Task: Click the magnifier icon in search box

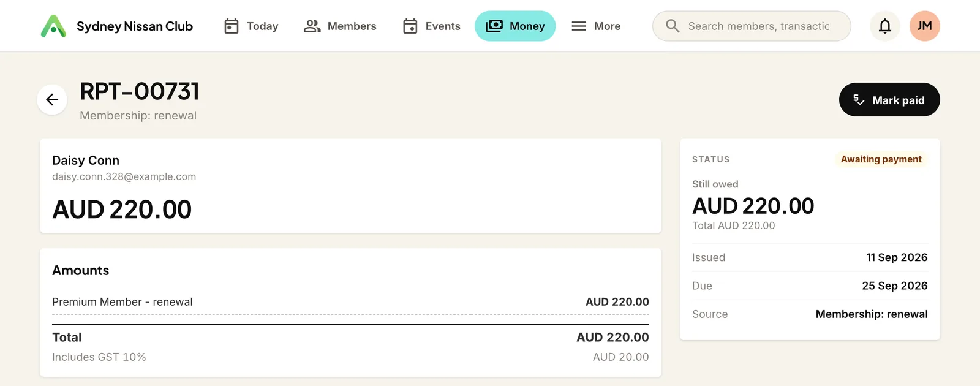Action: click(673, 26)
